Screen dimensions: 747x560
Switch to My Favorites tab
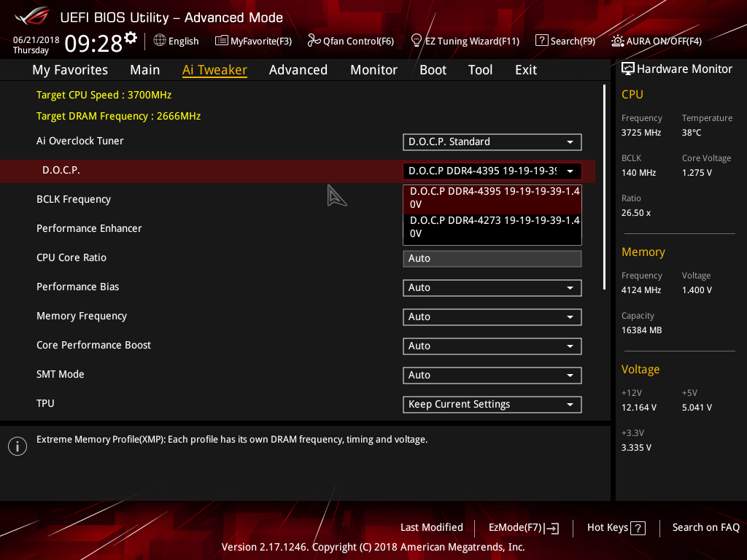[70, 70]
